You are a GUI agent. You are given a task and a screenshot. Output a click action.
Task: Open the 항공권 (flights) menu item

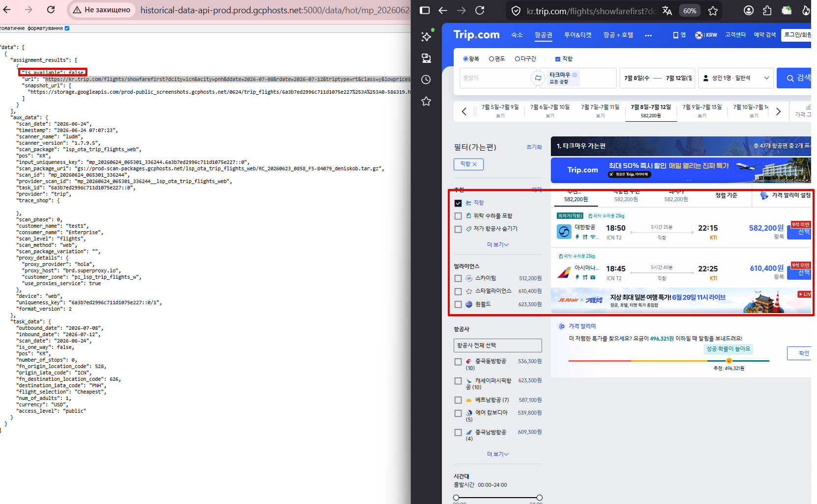tap(544, 35)
